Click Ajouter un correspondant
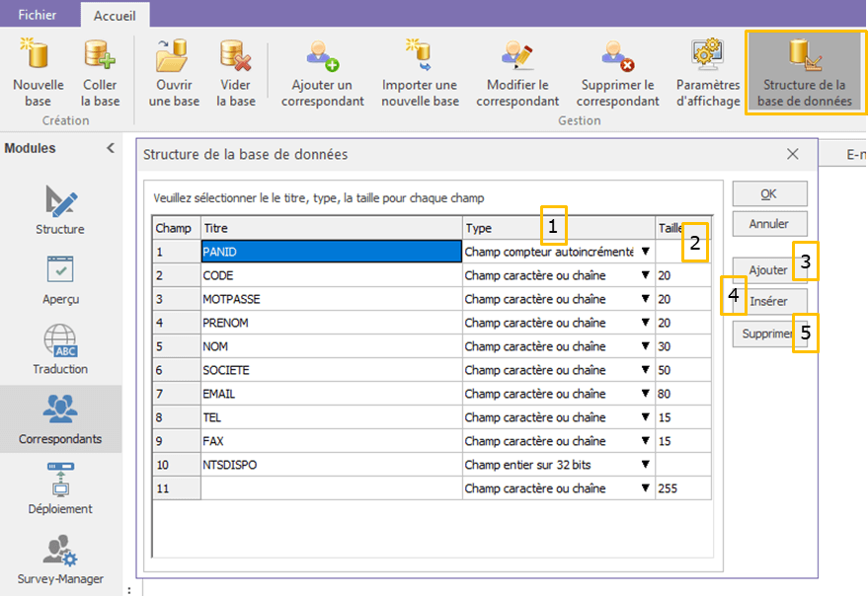Screen dimensions: 868x596 pos(322,73)
